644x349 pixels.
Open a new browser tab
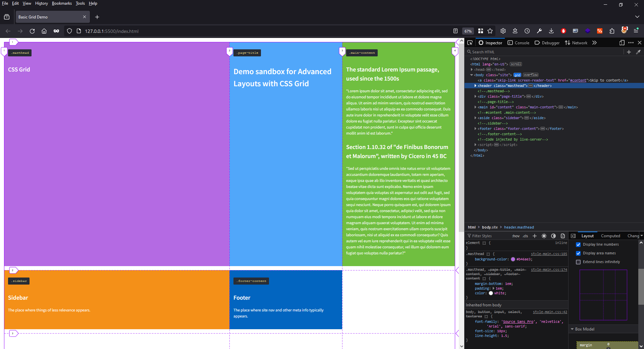pos(97,17)
